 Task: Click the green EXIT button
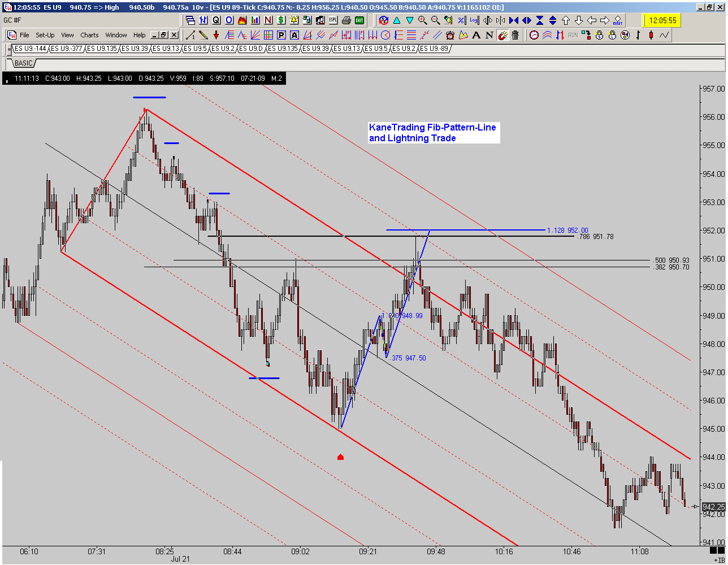pos(360,20)
